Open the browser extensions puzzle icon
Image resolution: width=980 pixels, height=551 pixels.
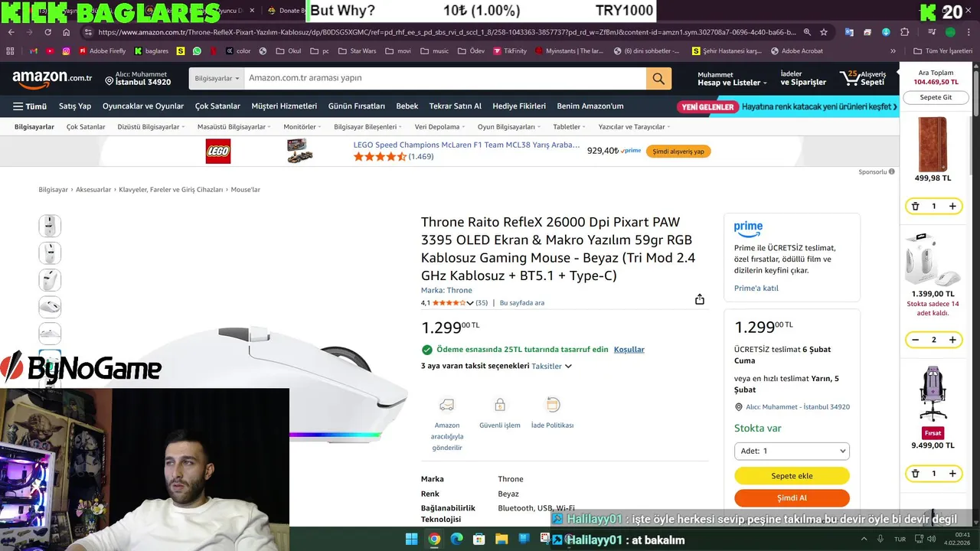tap(905, 32)
